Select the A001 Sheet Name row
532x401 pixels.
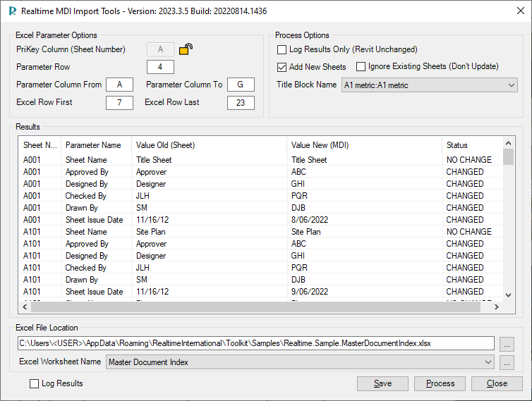point(260,160)
